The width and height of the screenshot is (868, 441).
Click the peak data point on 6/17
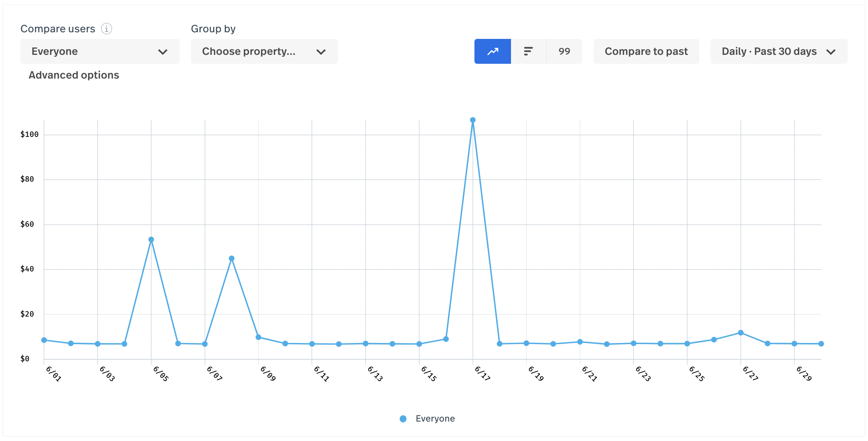[x=473, y=120]
